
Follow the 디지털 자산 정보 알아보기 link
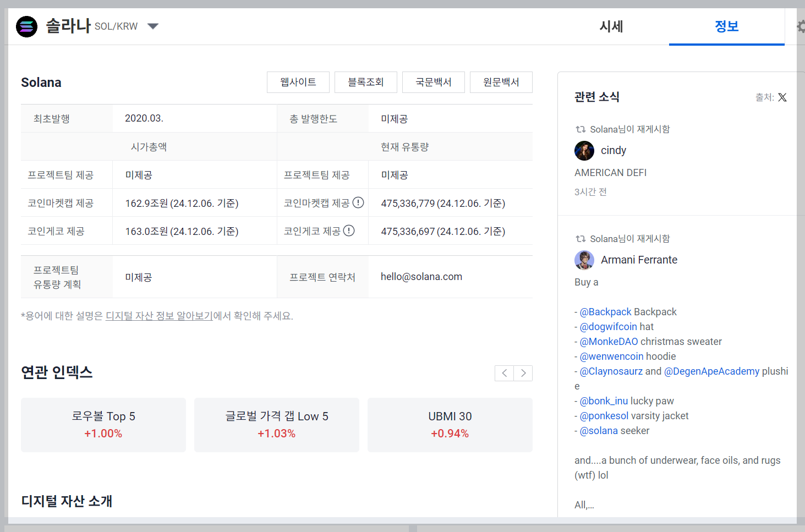159,316
